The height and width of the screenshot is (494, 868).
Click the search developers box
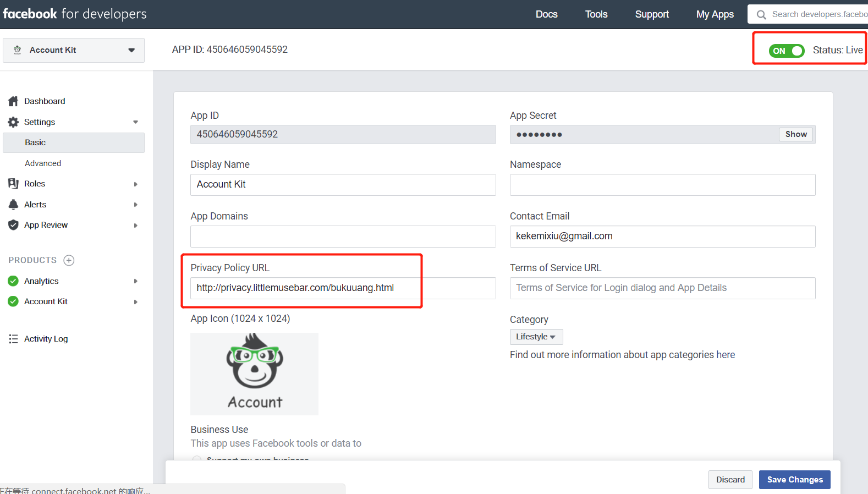tap(809, 14)
